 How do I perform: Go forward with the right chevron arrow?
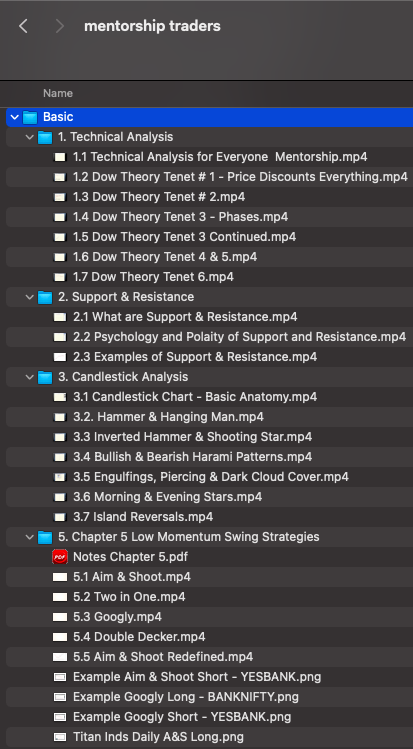[60, 26]
